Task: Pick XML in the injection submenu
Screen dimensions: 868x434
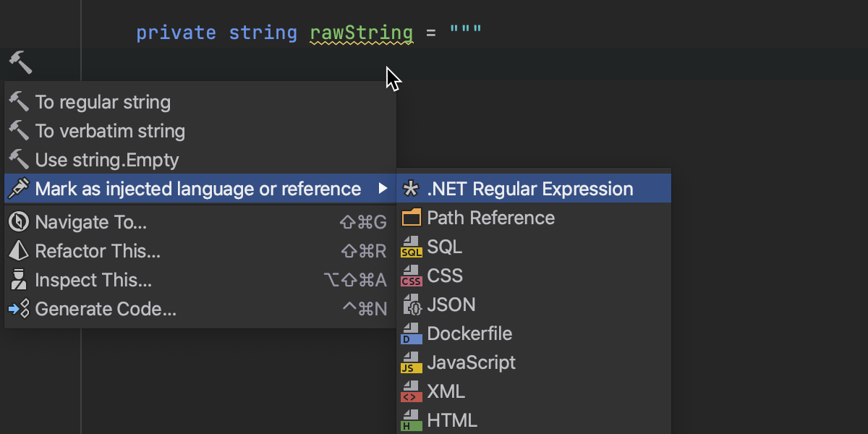Action: pos(446,391)
